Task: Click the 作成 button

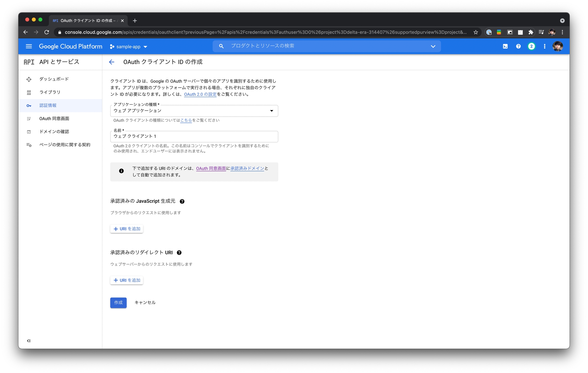Action: click(x=118, y=303)
